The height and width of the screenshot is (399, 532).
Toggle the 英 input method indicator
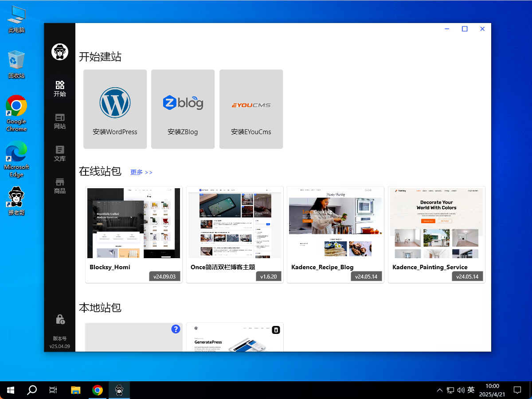click(471, 390)
